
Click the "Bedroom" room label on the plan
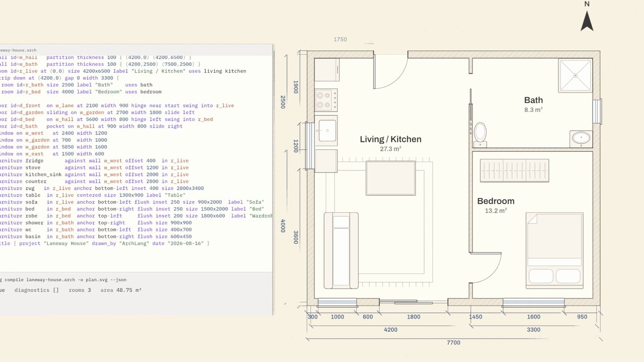pyautogui.click(x=496, y=201)
